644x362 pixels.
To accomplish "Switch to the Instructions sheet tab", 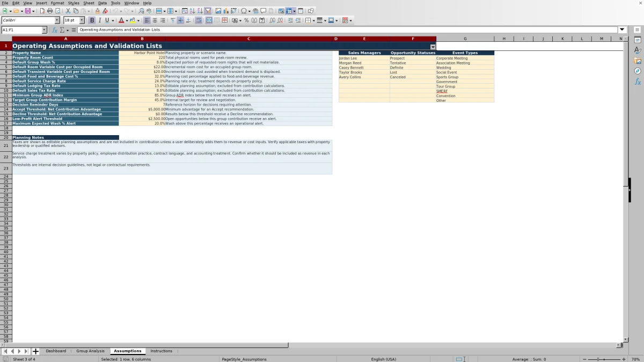I will click(x=161, y=351).
